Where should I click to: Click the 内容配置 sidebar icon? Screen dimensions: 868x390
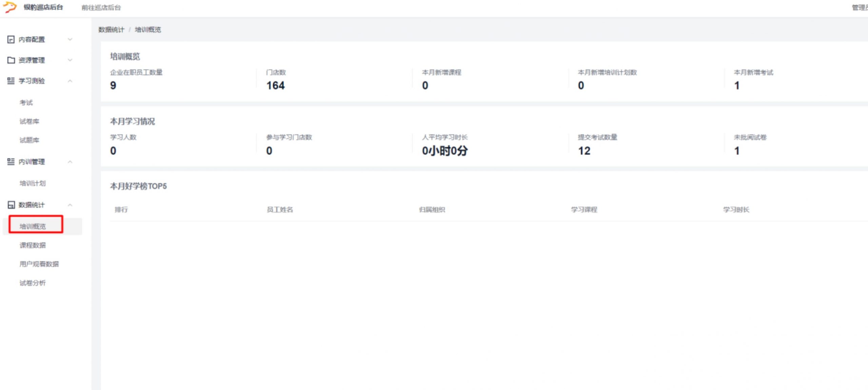(11, 40)
